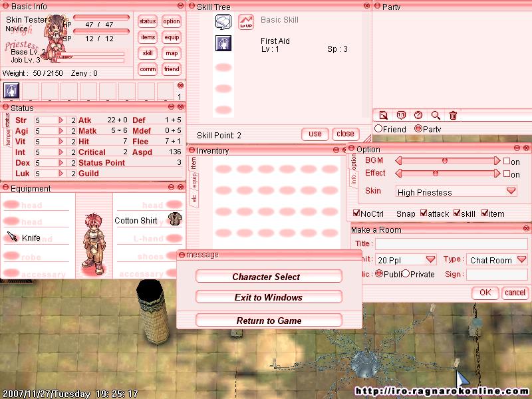
Task: Switch to the item tab in Inventory
Action: 194,163
